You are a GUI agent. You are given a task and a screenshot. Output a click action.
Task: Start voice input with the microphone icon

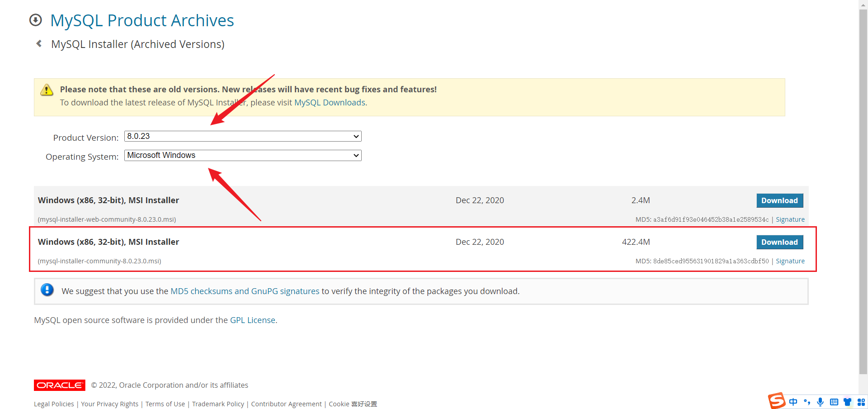click(x=821, y=402)
